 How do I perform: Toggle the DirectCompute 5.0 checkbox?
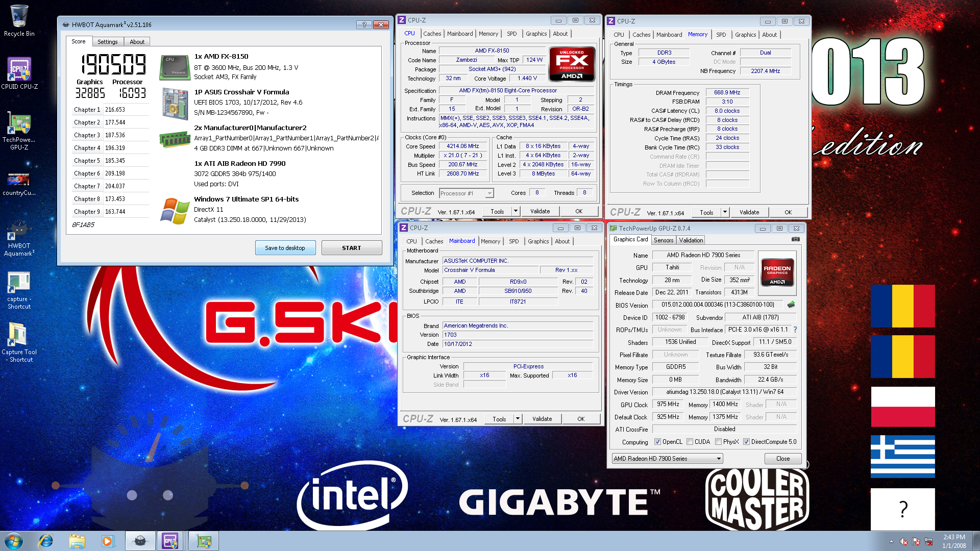coord(746,442)
